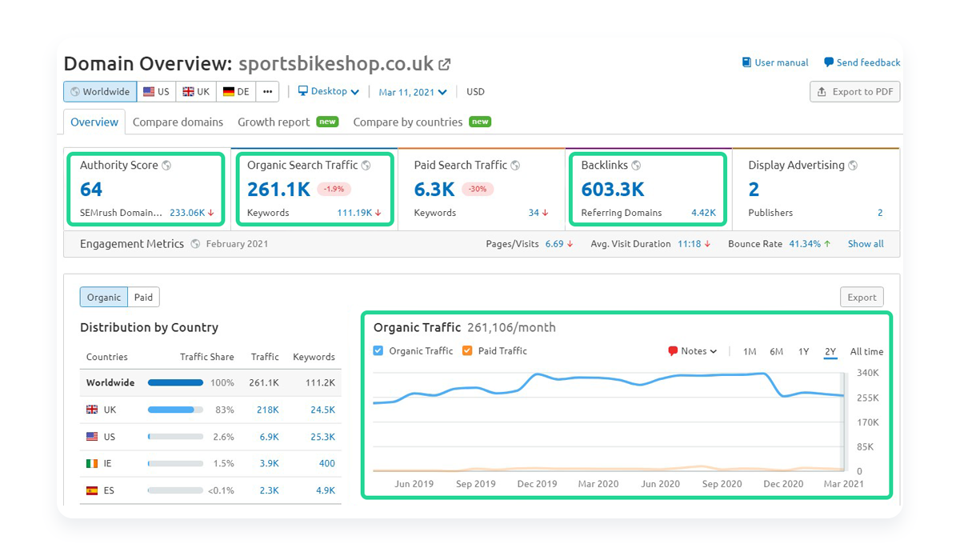Image resolution: width=960 pixels, height=560 pixels.
Task: Click the 4.42K Referring Domains value
Action: coord(703,213)
